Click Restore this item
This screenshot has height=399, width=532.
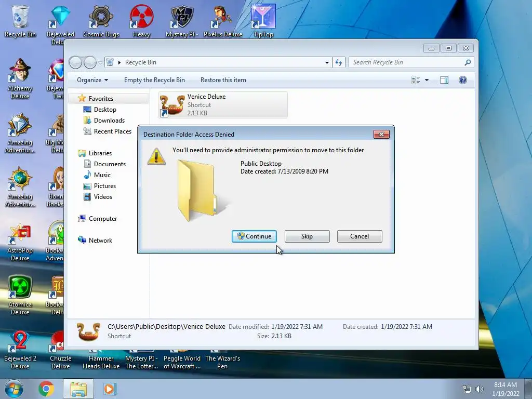point(223,80)
